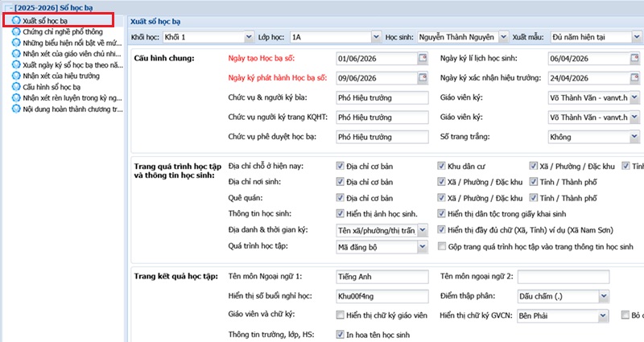Open second Giáo viên ký dropdown
644x342 pixels.
(x=635, y=117)
